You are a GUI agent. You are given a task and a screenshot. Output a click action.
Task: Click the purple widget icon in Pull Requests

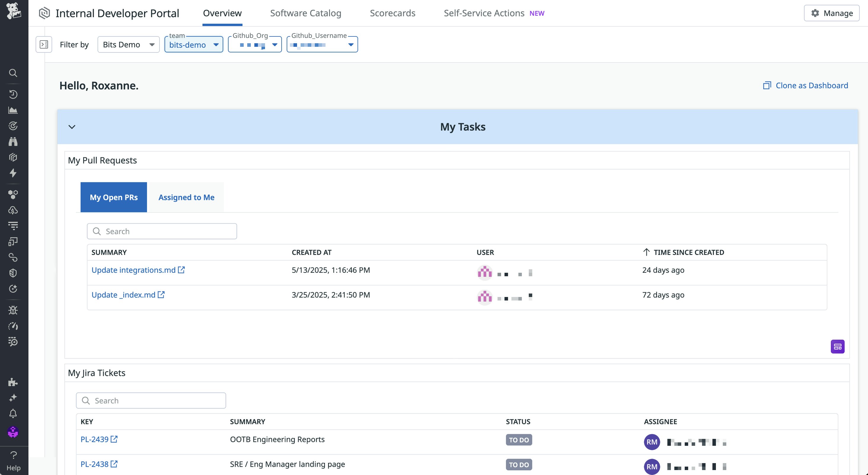coord(837,346)
